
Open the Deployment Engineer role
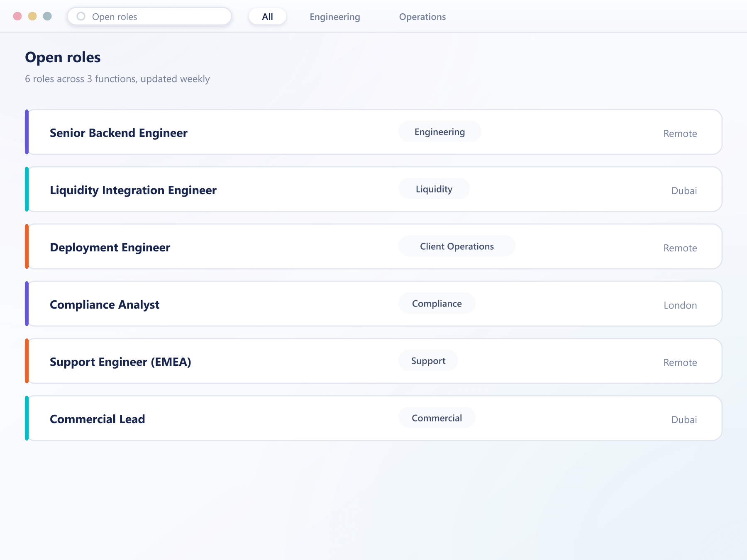[x=373, y=247]
